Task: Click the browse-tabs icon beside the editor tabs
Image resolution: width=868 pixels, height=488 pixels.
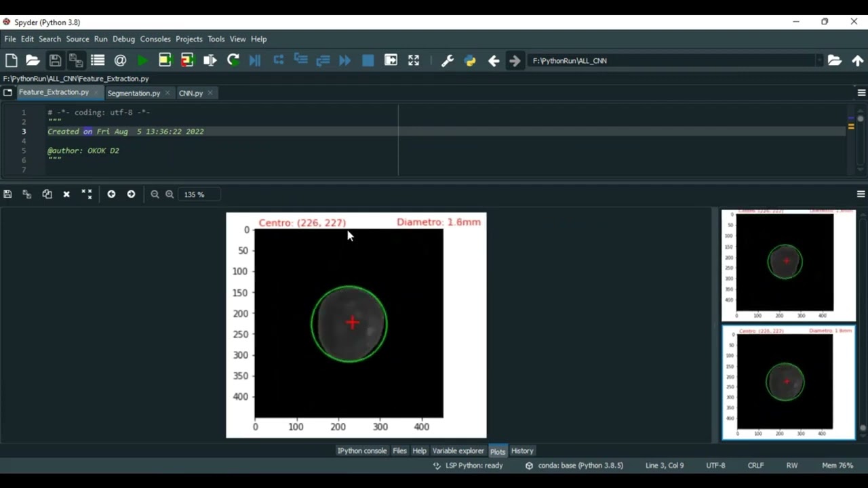Action: (7, 92)
